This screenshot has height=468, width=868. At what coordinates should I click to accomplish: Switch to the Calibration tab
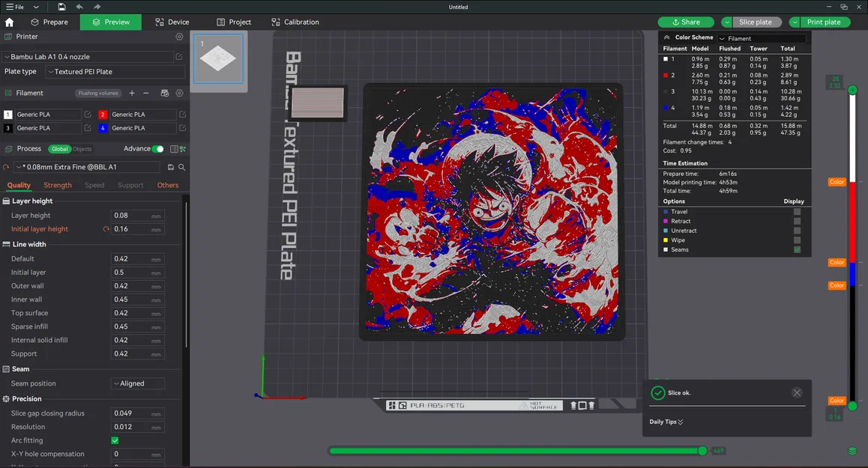tap(295, 22)
